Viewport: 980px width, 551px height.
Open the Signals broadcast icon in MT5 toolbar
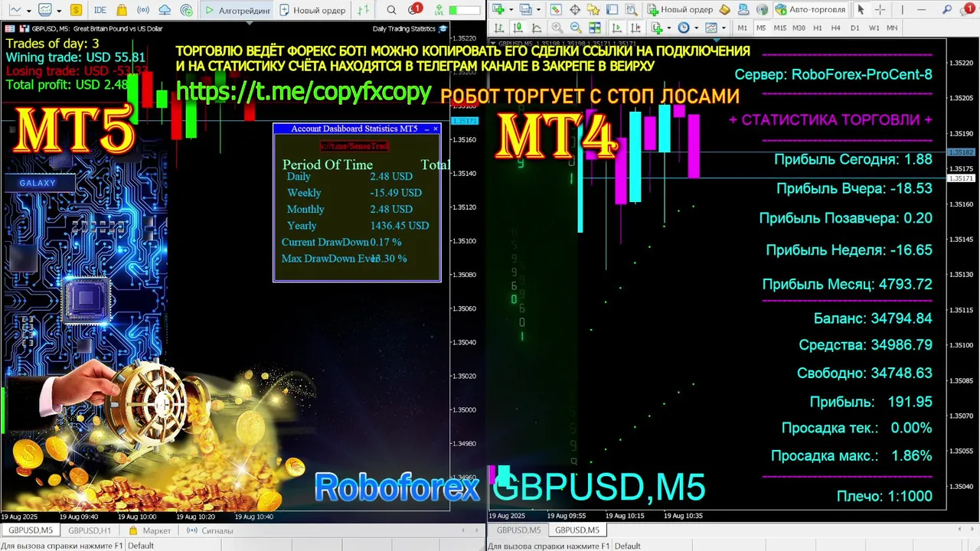(143, 10)
